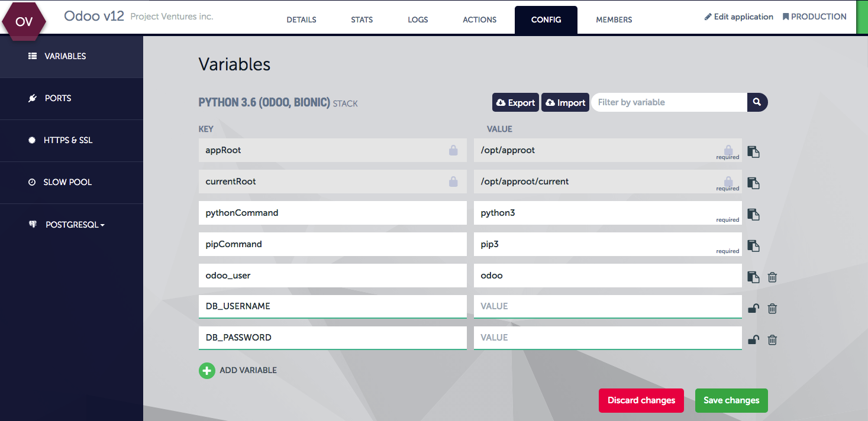Open HTTPS & SSL settings
This screenshot has height=421, width=868.
coord(67,140)
